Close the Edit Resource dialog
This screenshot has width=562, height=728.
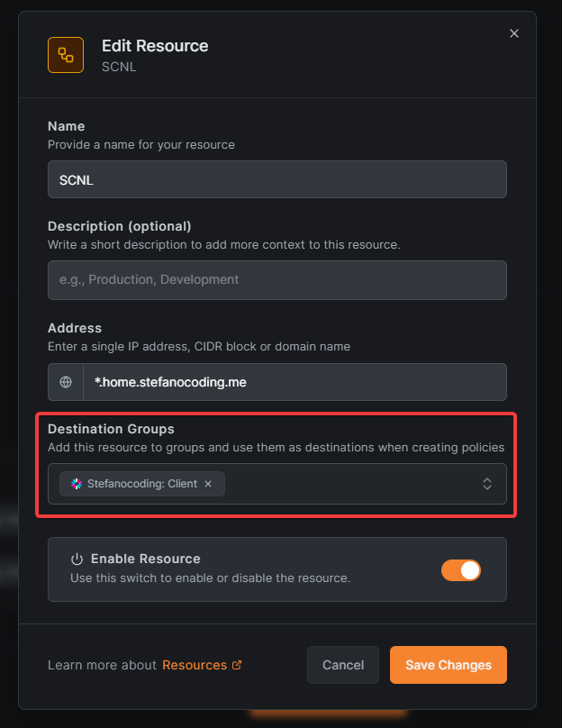[x=514, y=33]
